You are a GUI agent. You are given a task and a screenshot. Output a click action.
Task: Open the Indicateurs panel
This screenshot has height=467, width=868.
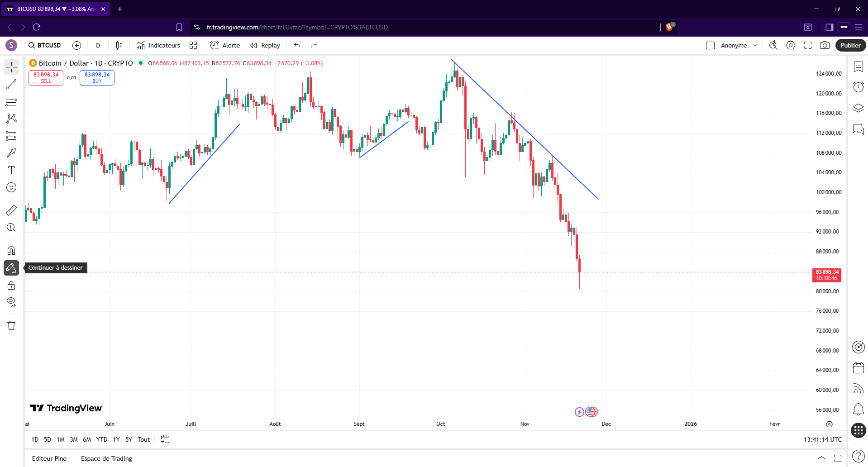coord(158,45)
